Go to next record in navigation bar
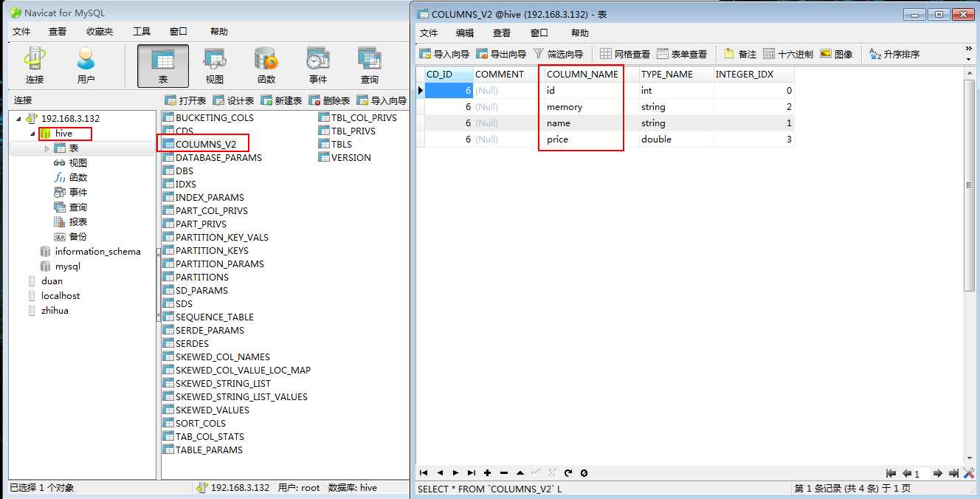 click(x=455, y=472)
